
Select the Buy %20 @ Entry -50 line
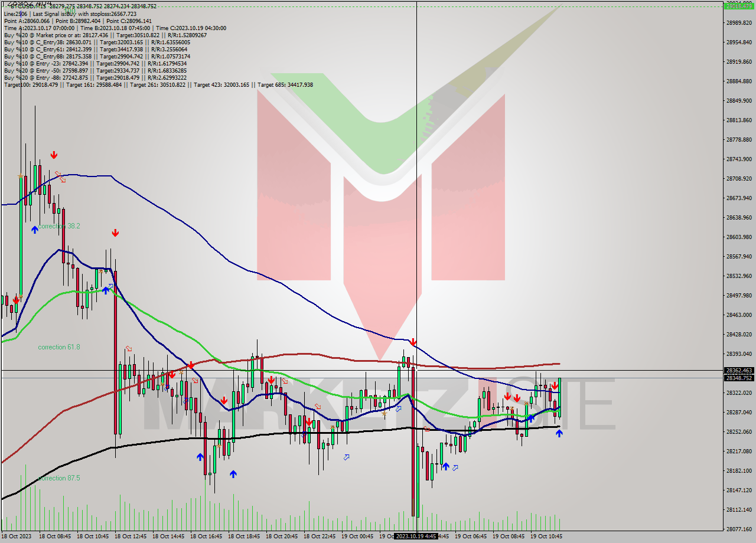click(96, 70)
